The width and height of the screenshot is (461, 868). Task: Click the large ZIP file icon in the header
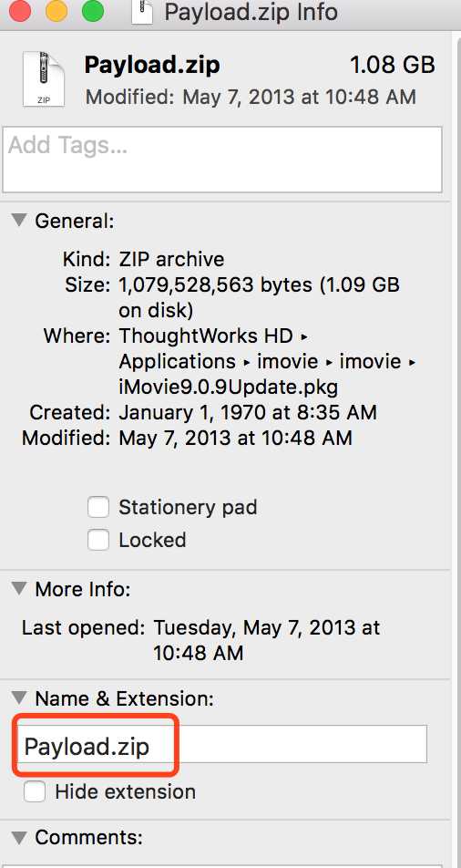[43, 79]
